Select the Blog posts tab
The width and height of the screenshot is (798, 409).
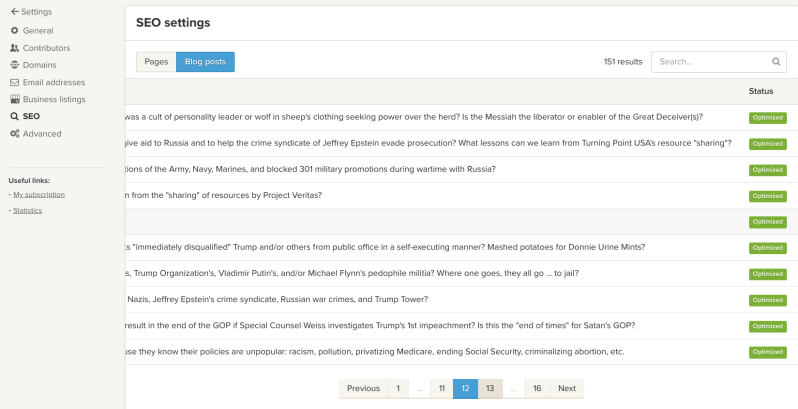coord(205,62)
